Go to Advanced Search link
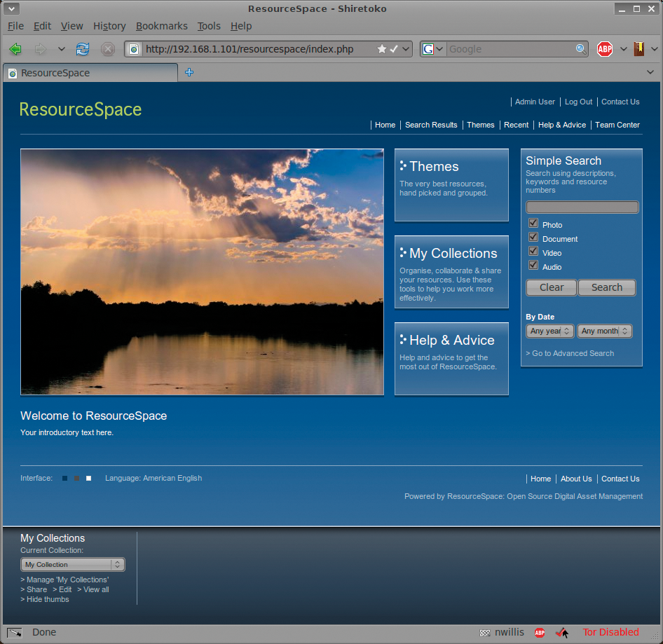The width and height of the screenshot is (663, 644). pos(570,353)
